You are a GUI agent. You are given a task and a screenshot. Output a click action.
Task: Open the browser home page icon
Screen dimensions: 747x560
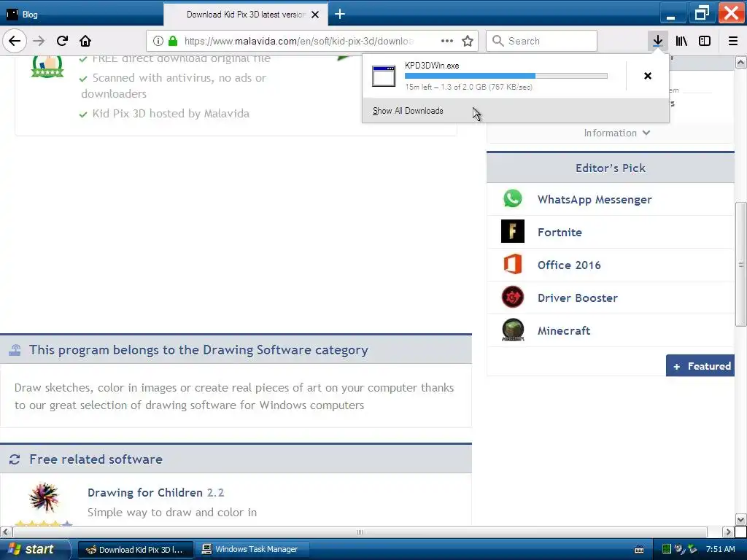point(85,41)
